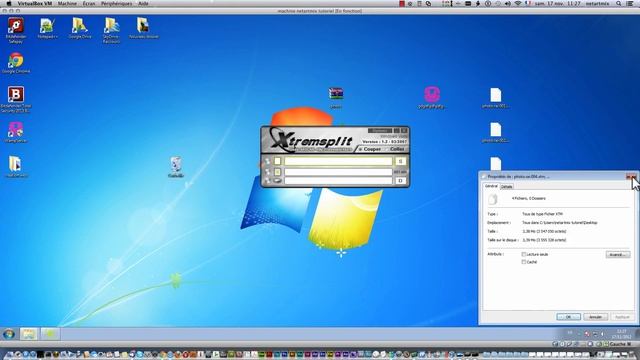
Task: Enable the Lecture seule checkbox
Action: 524,254
